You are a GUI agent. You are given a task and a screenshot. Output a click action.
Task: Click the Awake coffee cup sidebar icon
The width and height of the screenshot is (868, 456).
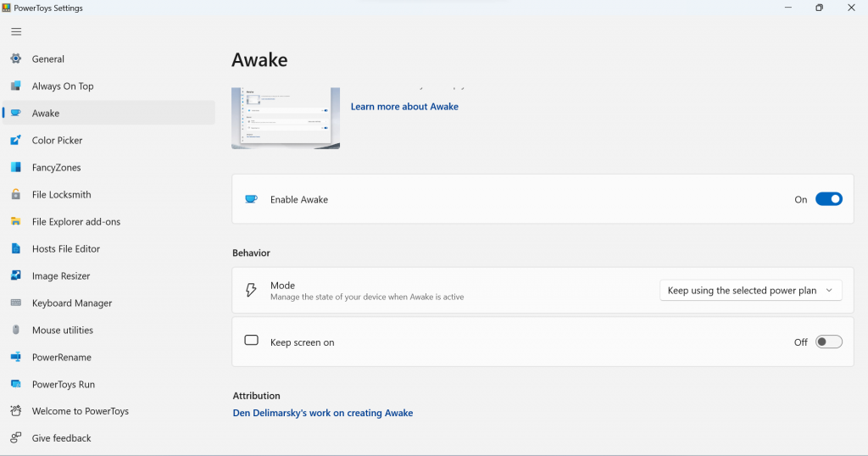click(16, 113)
